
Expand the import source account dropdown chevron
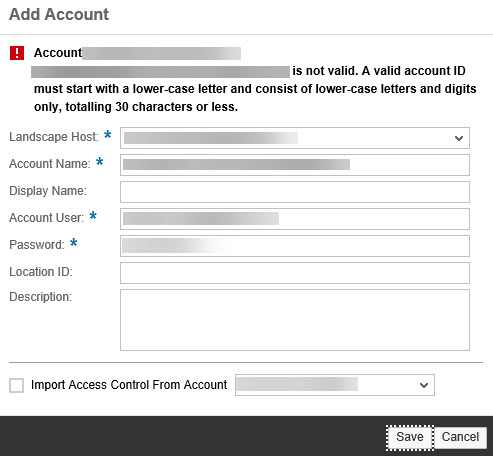point(424,385)
